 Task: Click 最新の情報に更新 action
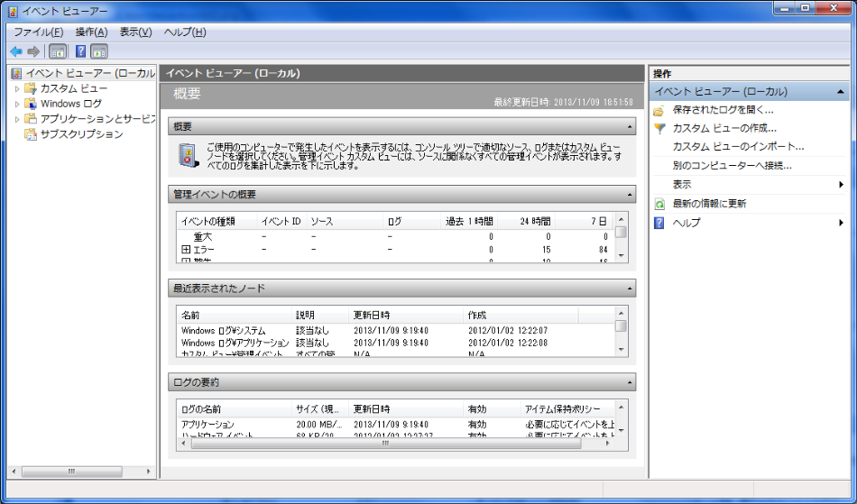click(x=709, y=204)
